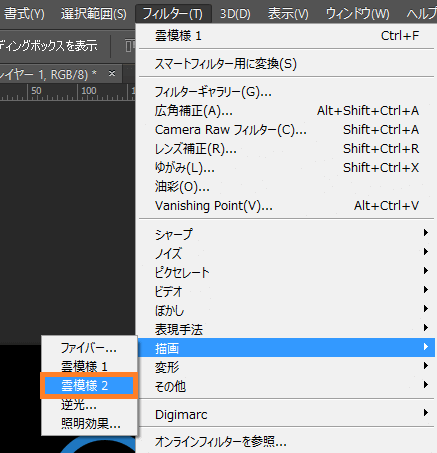
Task: Open フィルターギャラリー(G)...
Action: click(x=287, y=92)
